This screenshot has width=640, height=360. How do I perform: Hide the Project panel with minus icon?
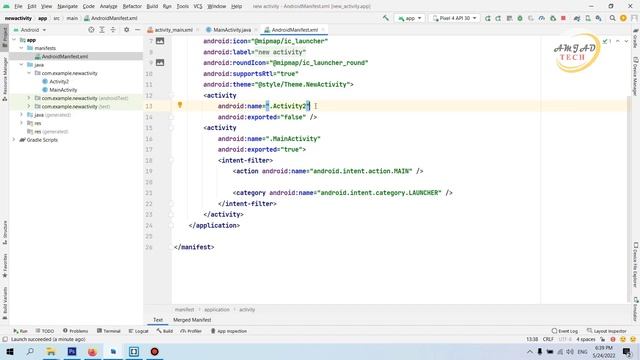click(x=138, y=30)
